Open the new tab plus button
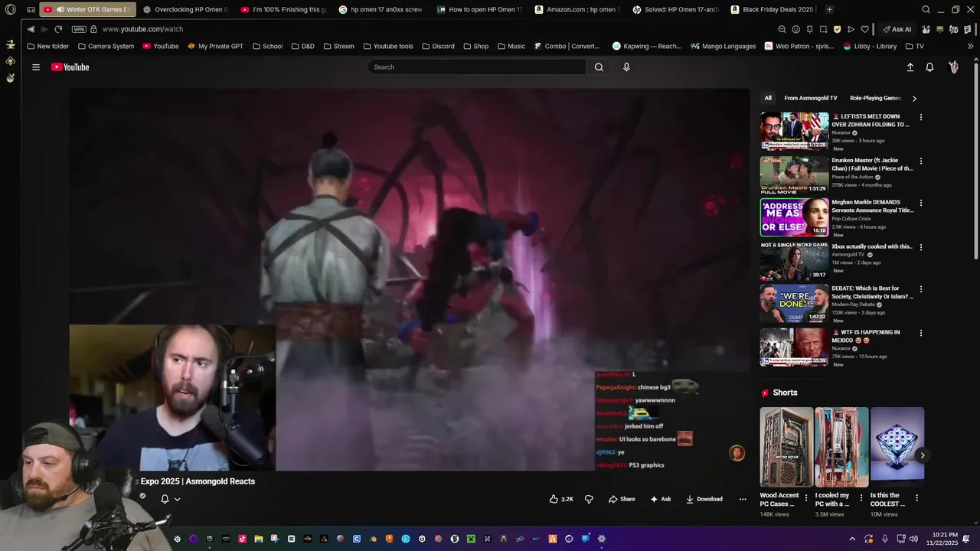 coord(829,10)
